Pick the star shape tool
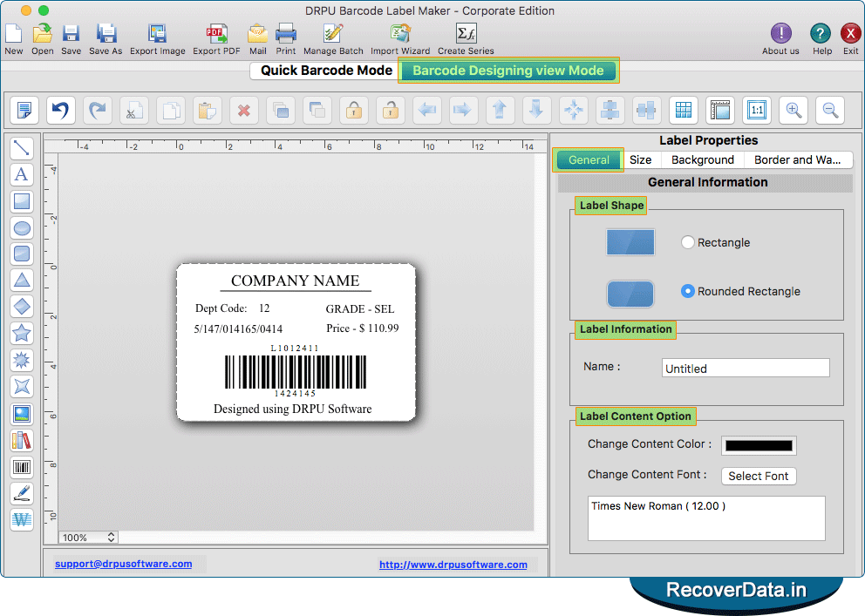 point(22,333)
